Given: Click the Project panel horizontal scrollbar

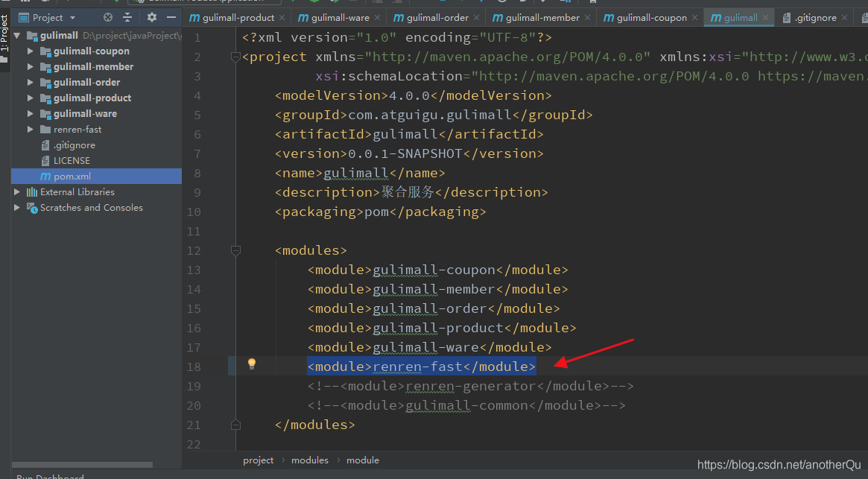Looking at the screenshot, I should pos(82,465).
